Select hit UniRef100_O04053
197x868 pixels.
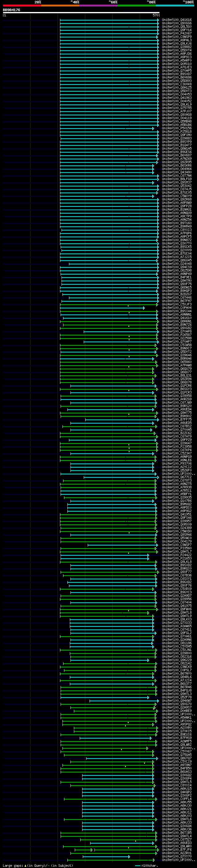click(177, 94)
